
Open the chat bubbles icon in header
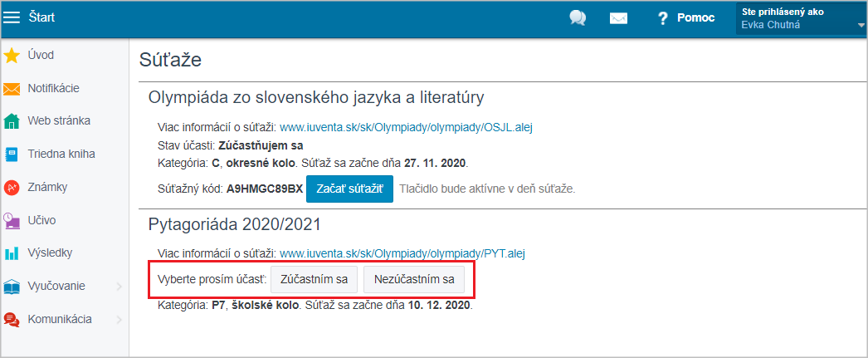click(x=578, y=18)
